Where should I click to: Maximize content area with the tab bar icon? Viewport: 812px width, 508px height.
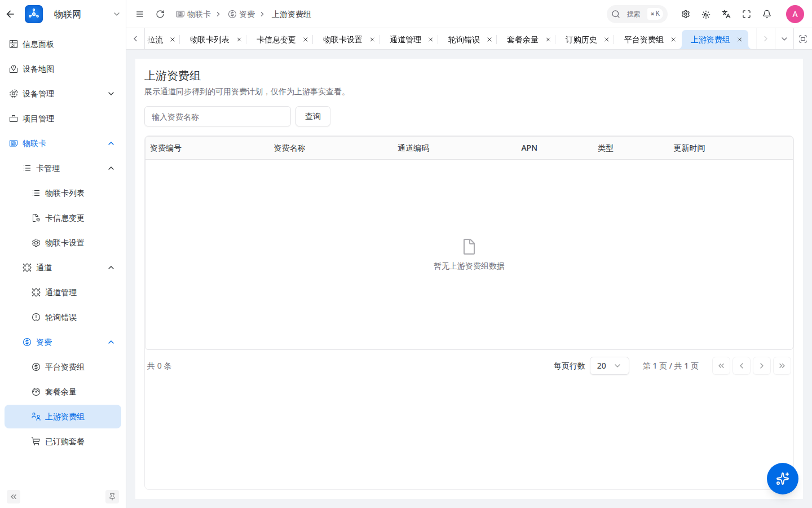pyautogui.click(x=803, y=39)
